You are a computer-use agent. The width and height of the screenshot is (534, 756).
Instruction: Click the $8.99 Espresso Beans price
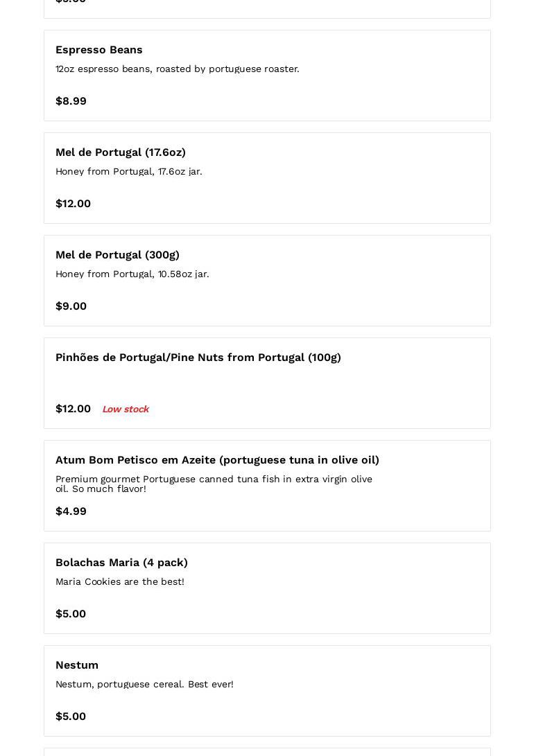coord(71,100)
